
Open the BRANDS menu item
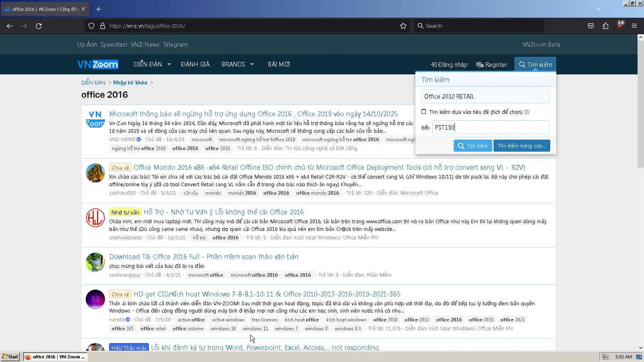click(x=233, y=64)
